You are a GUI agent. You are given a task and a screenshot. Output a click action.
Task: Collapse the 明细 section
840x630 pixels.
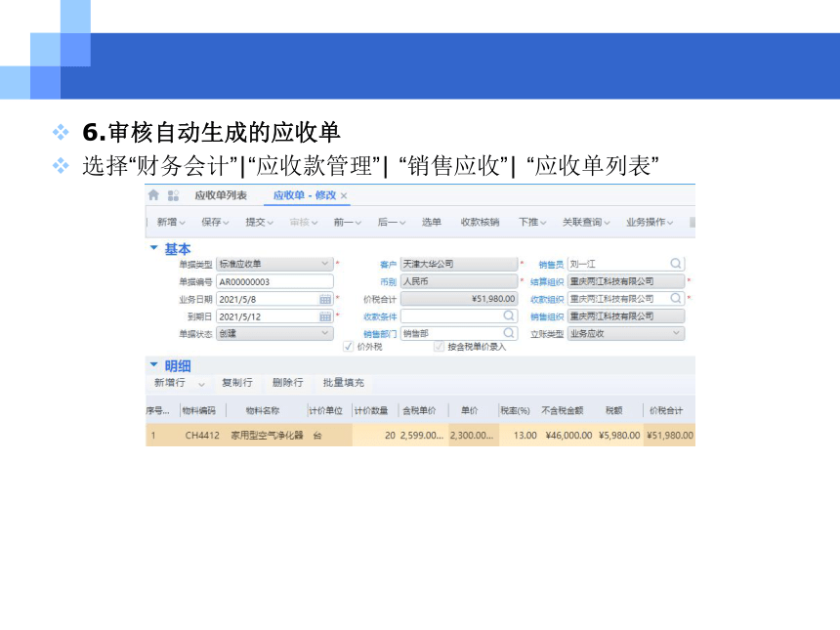[153, 365]
